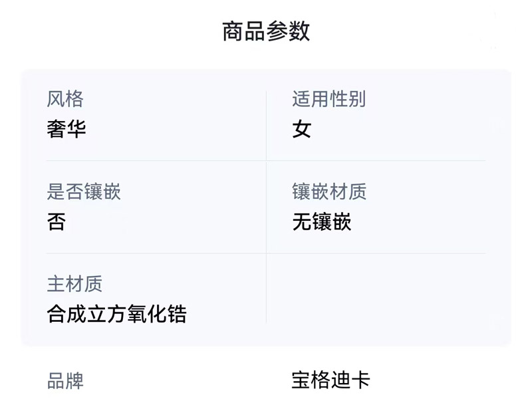Screen dimensions: 532x411
Task: Click the 否 value under 是否镶嵌
Action: coord(57,221)
